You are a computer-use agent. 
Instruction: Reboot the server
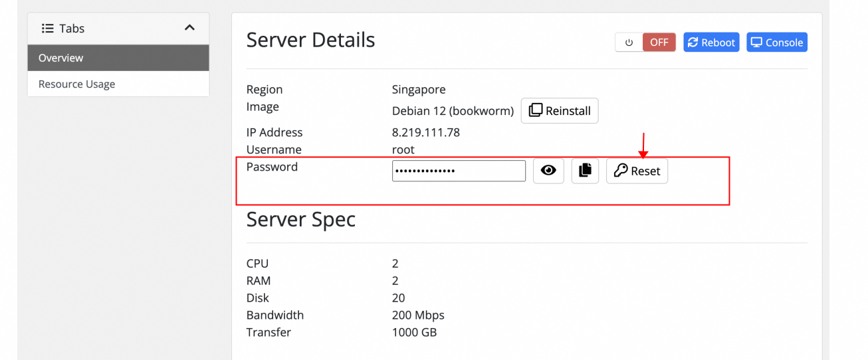coord(711,43)
